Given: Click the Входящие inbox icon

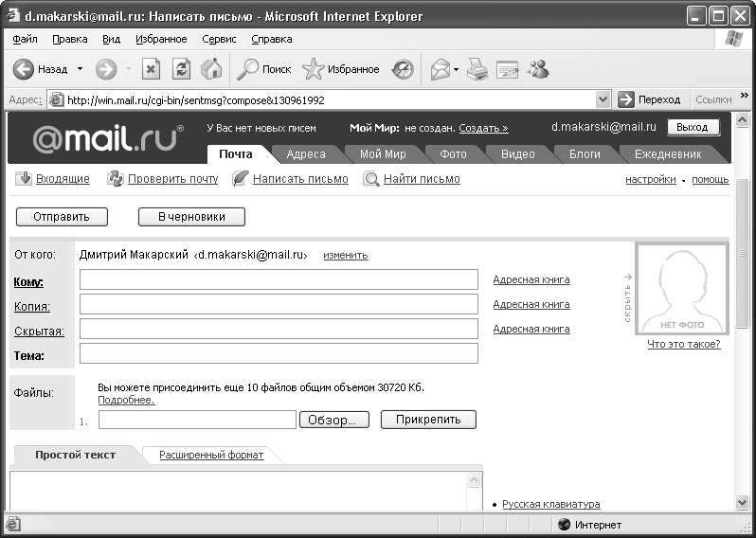Looking at the screenshot, I should [x=23, y=179].
